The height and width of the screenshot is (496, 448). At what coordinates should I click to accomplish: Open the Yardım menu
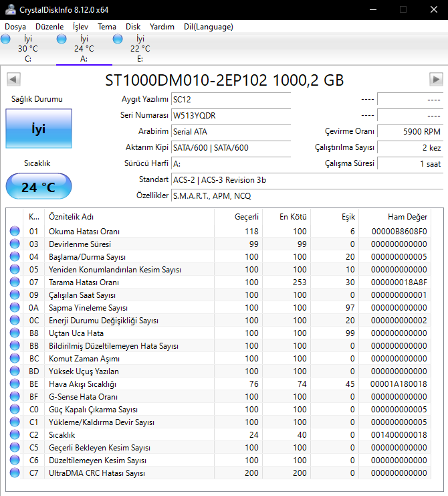click(162, 27)
